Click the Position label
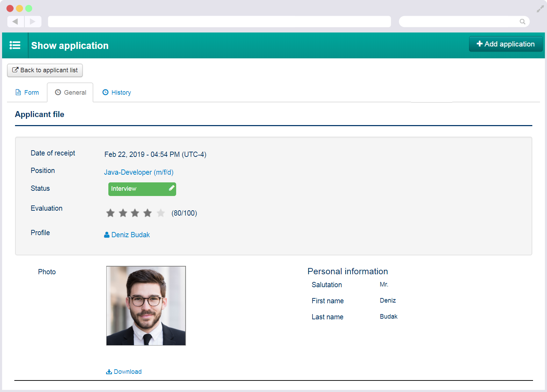This screenshot has height=392, width=547. point(43,170)
